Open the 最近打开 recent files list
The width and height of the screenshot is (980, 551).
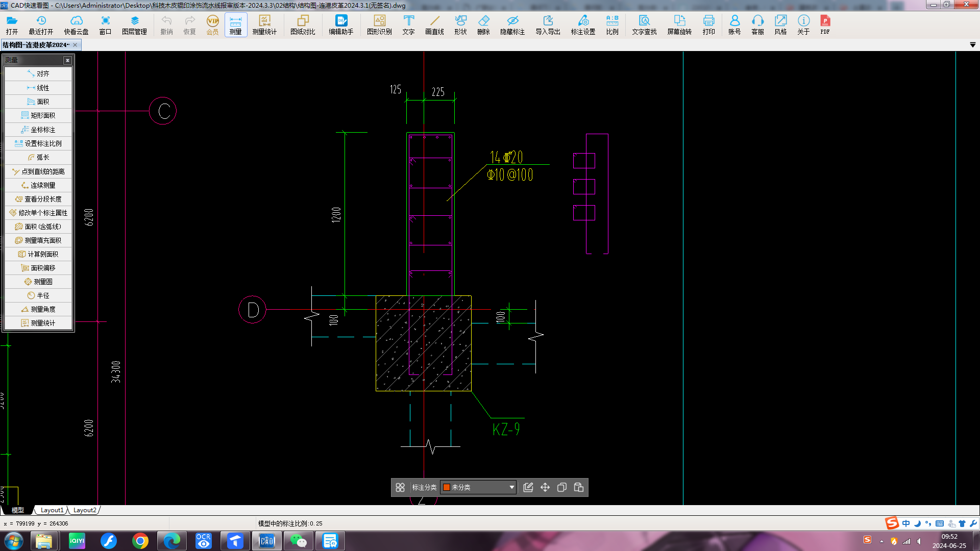click(x=41, y=24)
